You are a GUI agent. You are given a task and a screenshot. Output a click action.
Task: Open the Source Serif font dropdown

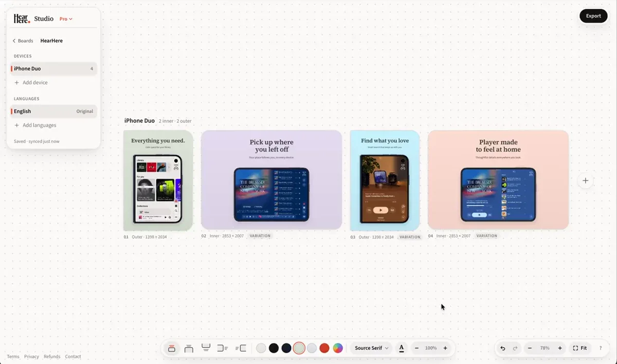point(372,348)
